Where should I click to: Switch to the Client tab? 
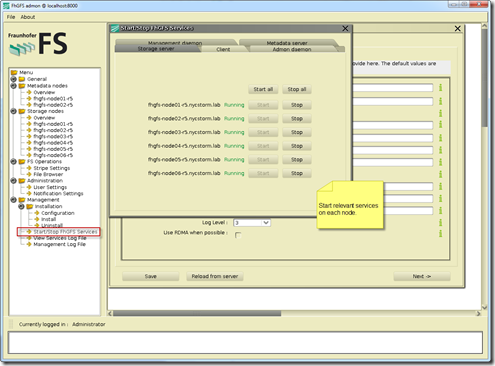223,49
